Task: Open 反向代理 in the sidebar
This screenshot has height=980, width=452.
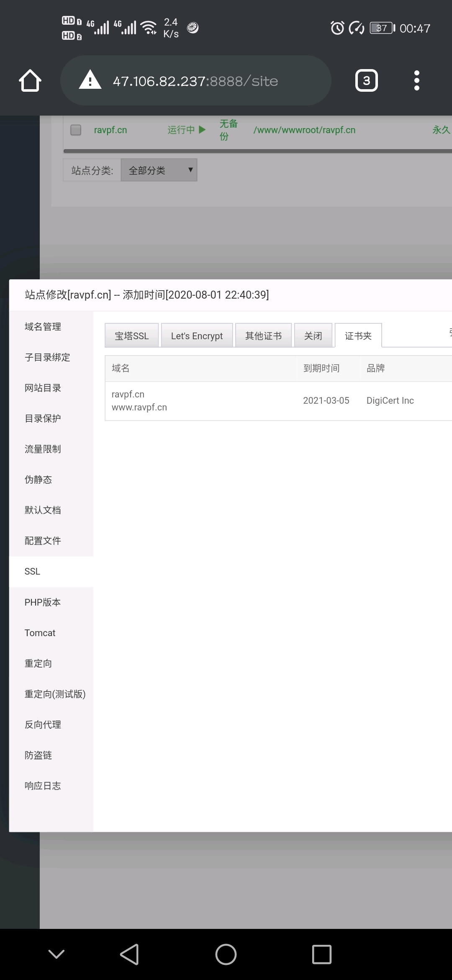Action: coord(51,725)
